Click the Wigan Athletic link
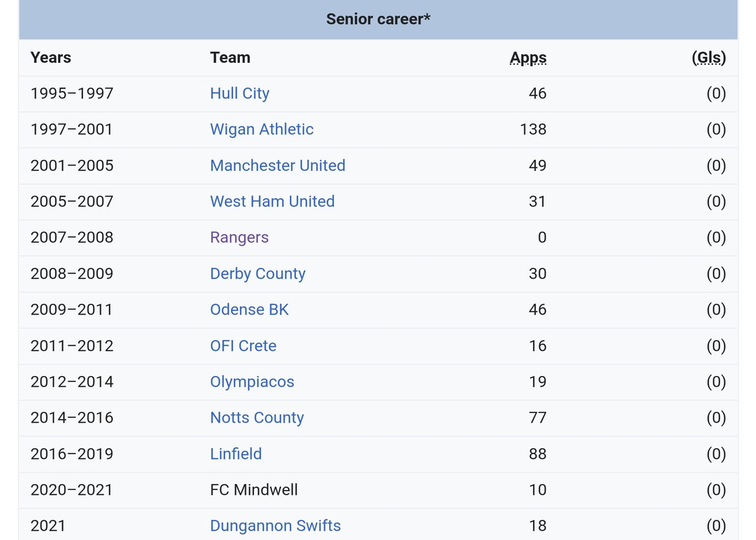 pos(261,129)
